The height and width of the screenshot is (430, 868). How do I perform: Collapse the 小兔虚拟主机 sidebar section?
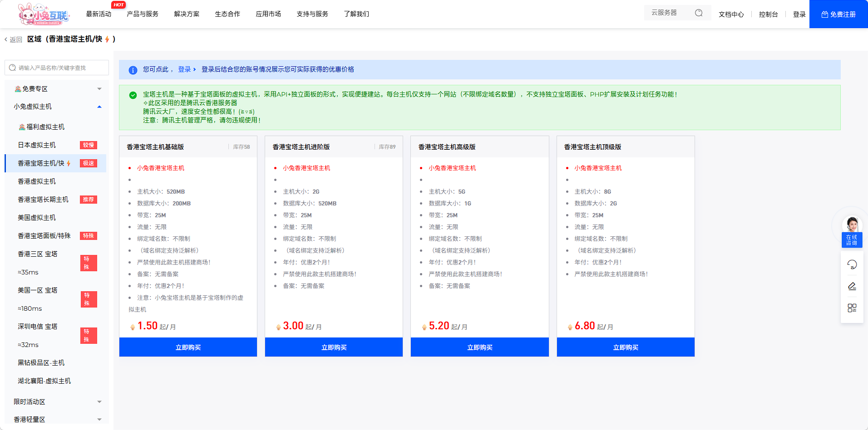(x=99, y=107)
